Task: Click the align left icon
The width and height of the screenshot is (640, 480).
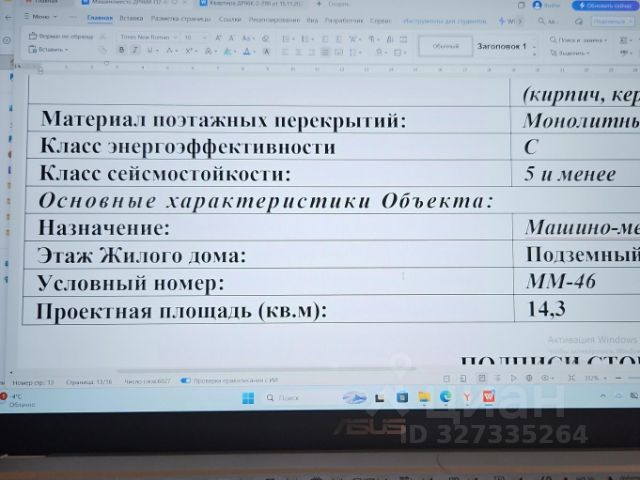Action: point(285,52)
